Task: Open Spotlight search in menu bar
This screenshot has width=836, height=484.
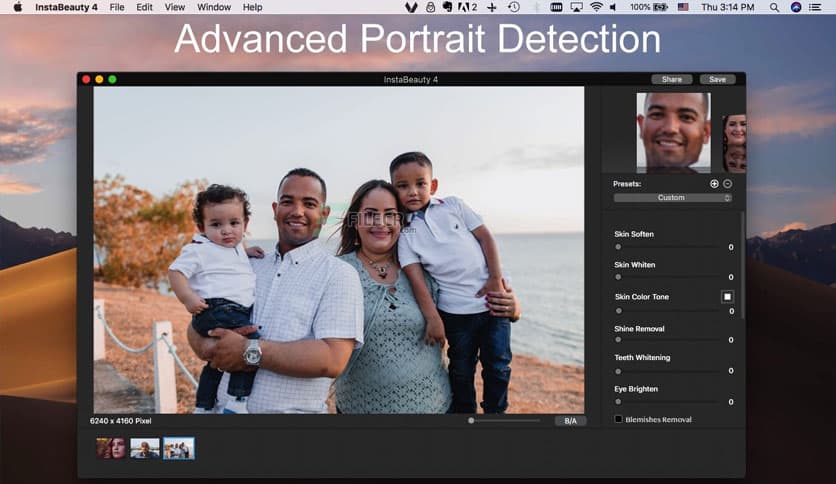Action: [x=775, y=7]
